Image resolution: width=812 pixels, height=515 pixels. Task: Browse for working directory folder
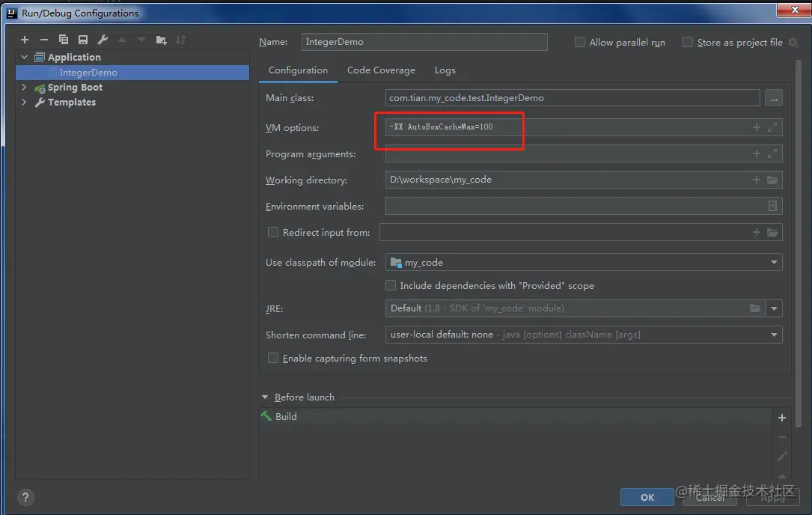pos(773,180)
